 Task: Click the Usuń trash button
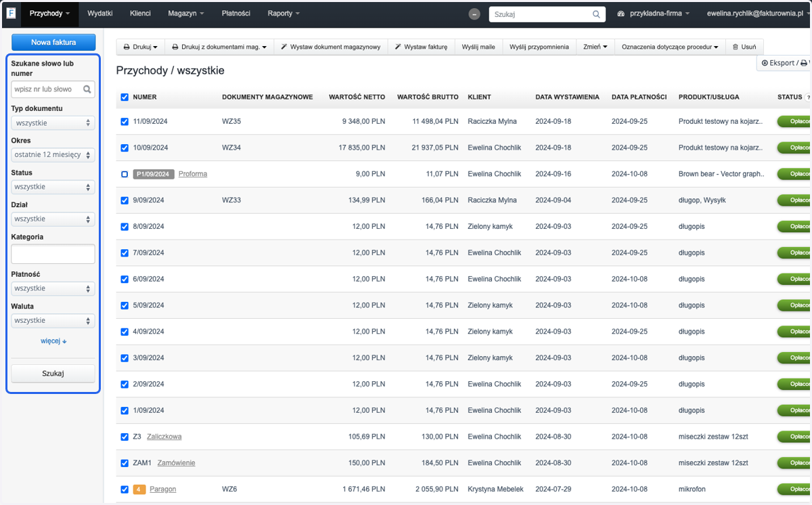coord(744,47)
